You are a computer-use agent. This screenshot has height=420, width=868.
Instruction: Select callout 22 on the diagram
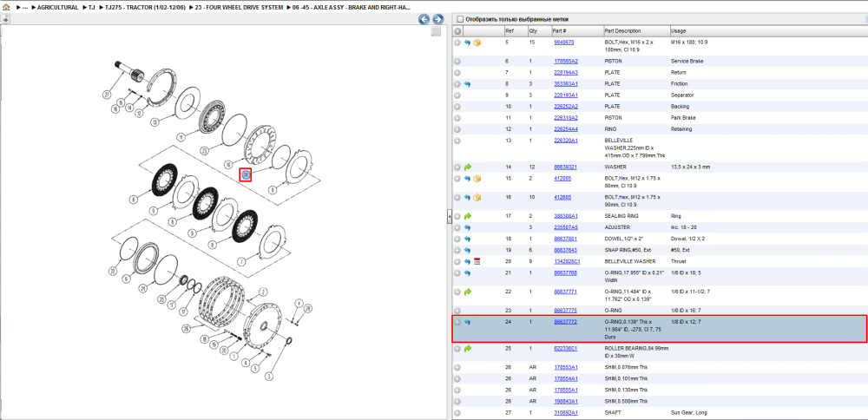point(112,271)
